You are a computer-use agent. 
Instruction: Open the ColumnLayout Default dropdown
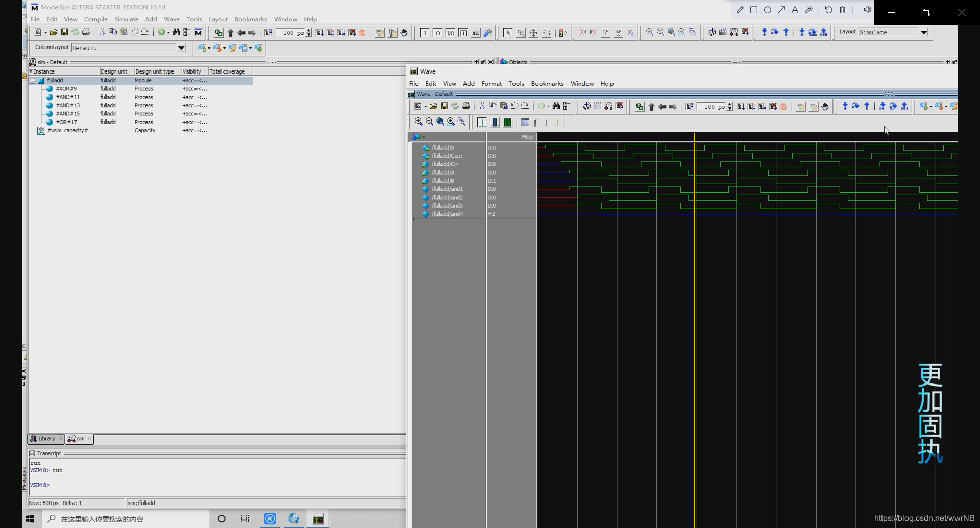point(181,48)
